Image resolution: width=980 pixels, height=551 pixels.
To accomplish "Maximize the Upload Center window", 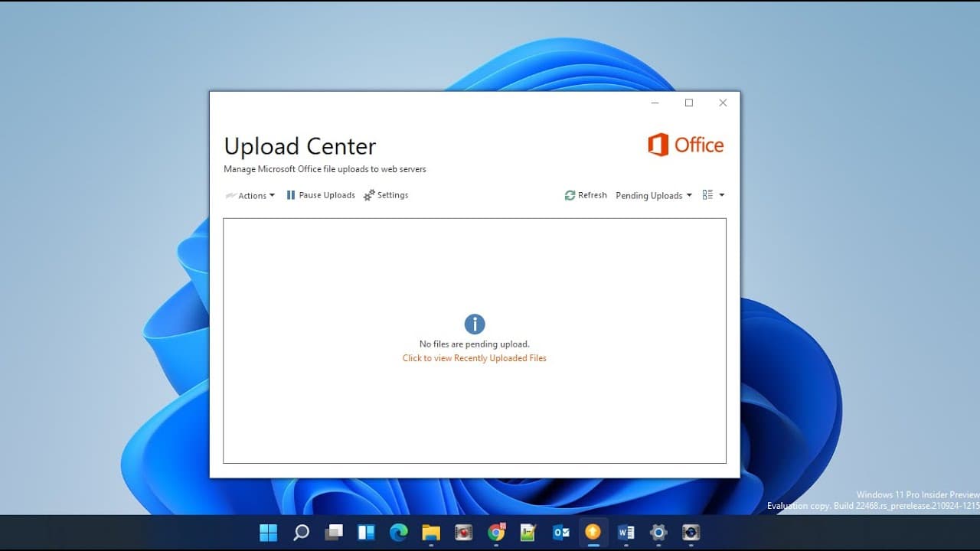I will click(689, 103).
